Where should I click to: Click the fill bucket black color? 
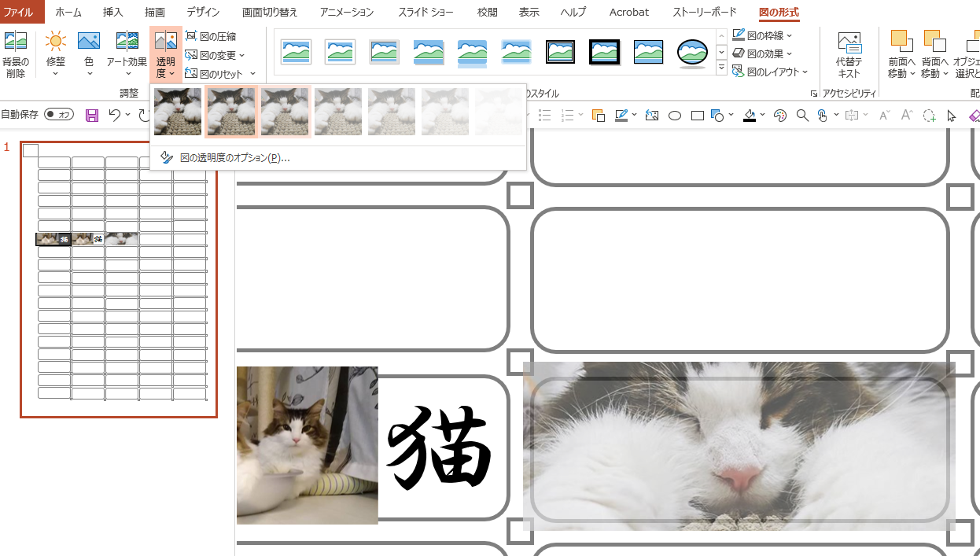tap(750, 116)
